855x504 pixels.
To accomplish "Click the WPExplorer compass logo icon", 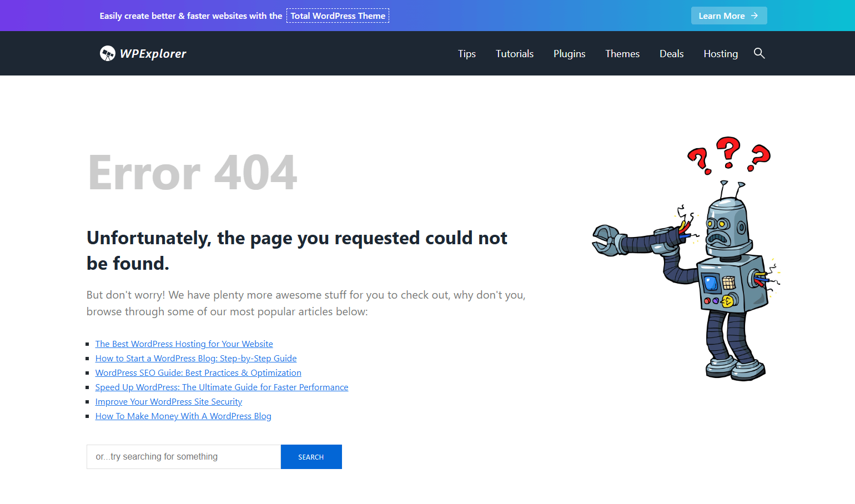I will pyautogui.click(x=107, y=53).
